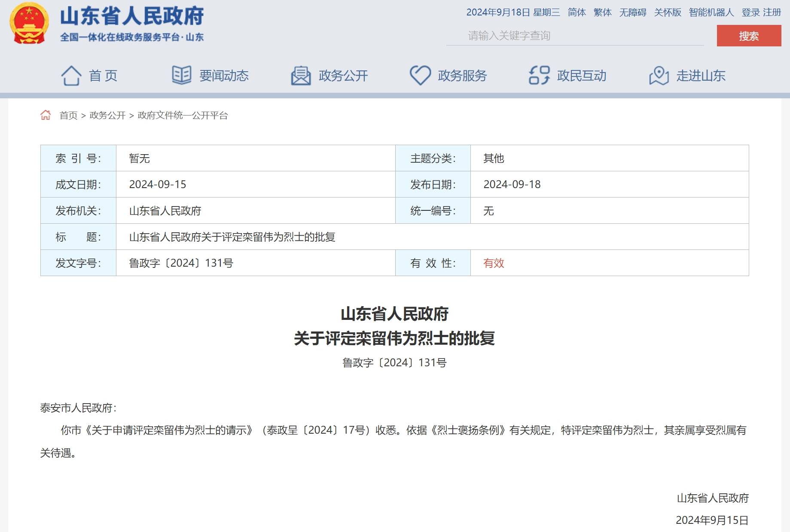Click the breadcrumb home icon
The image size is (790, 532).
(x=46, y=115)
